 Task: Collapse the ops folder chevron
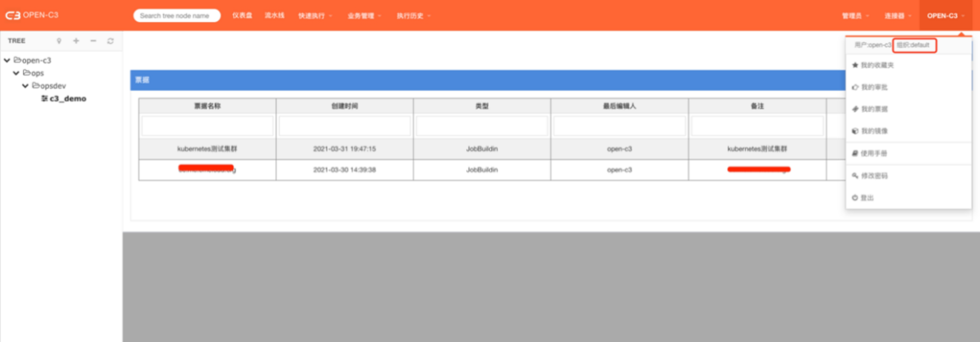tap(16, 73)
